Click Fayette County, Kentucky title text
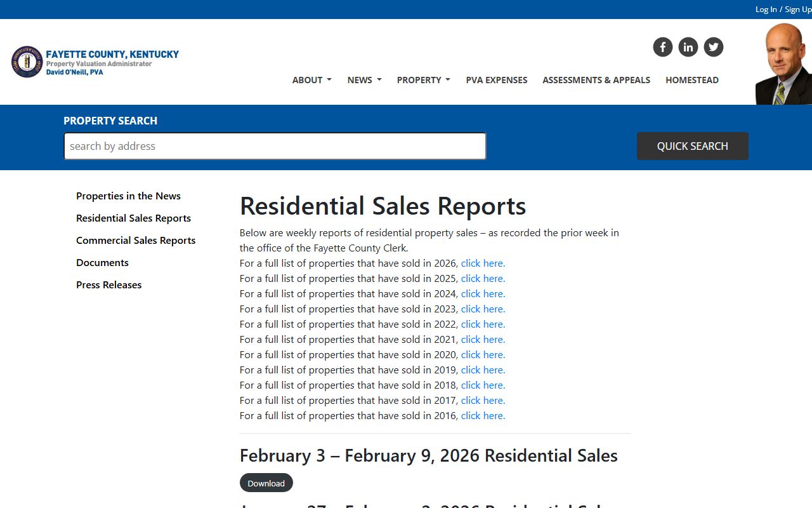This screenshot has width=812, height=508. 112,55
